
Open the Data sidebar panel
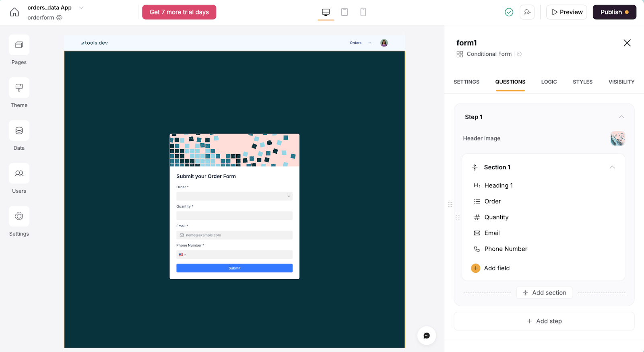19,136
